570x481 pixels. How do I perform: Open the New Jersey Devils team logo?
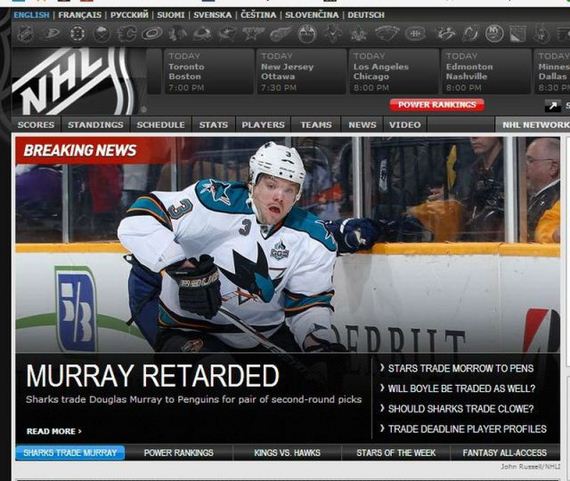point(471,34)
